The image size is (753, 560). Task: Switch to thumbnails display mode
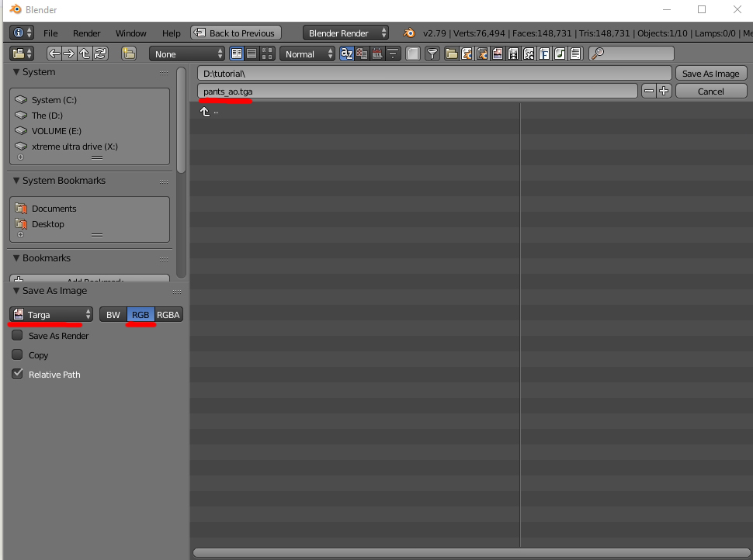coord(266,53)
